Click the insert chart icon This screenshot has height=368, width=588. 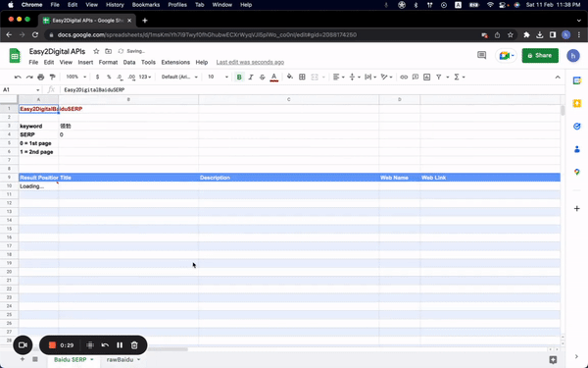coord(426,77)
